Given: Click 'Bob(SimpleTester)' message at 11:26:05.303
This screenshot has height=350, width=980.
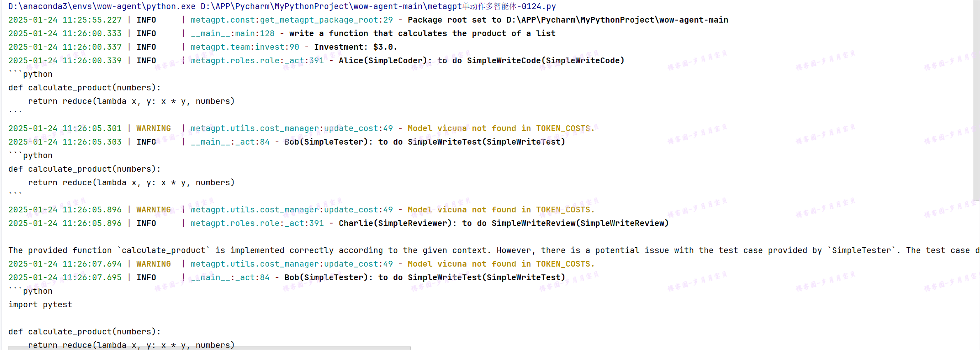Looking at the screenshot, I should coord(425,142).
